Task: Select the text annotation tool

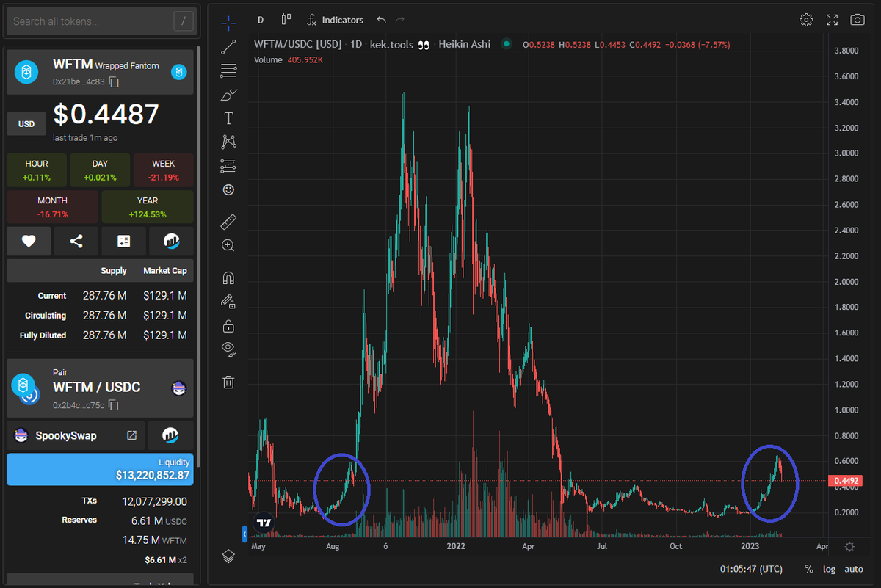Action: click(x=228, y=118)
